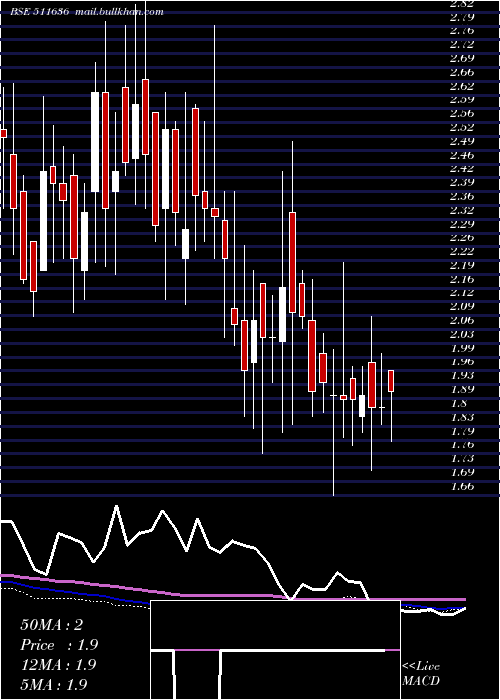Screen dimensions: 500x700
Task: Click the 1.89 price axis label
Action: [x=462, y=390]
